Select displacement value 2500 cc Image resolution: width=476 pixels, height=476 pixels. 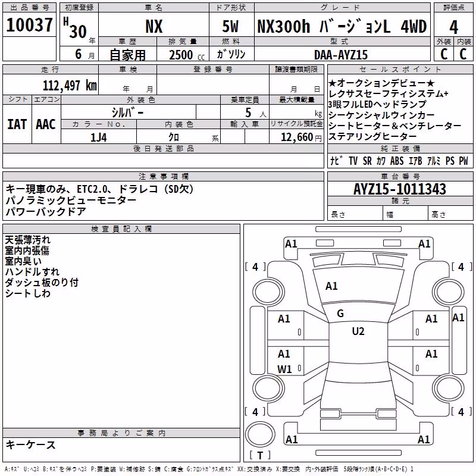187,55
